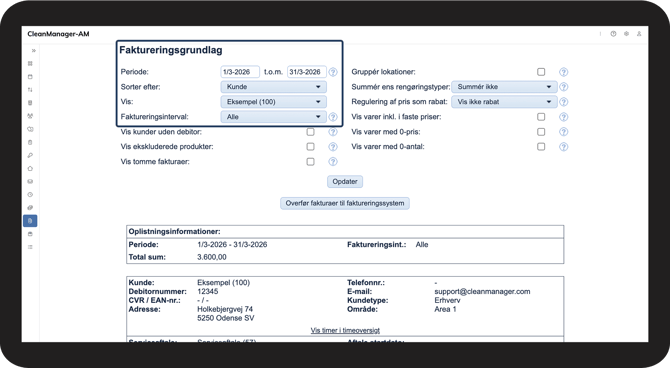The width and height of the screenshot is (670, 368).
Task: Tick Vis varer med 0-pris checkbox
Action: pos(541,132)
